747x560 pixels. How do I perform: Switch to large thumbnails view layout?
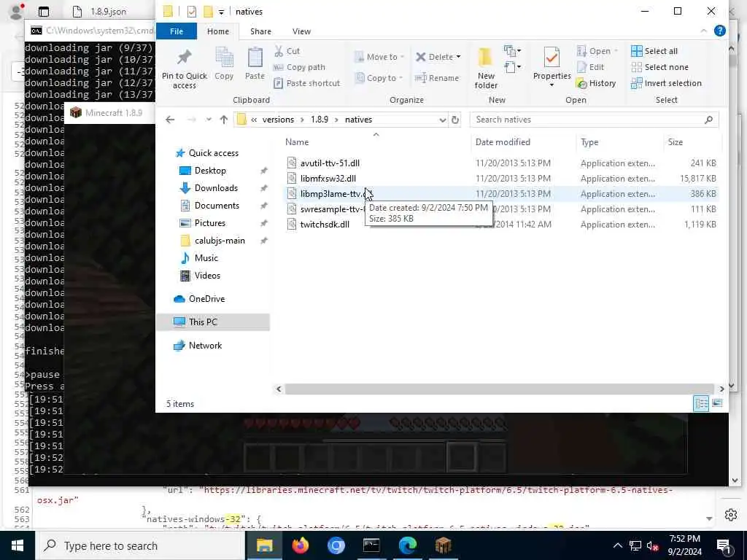coord(717,404)
